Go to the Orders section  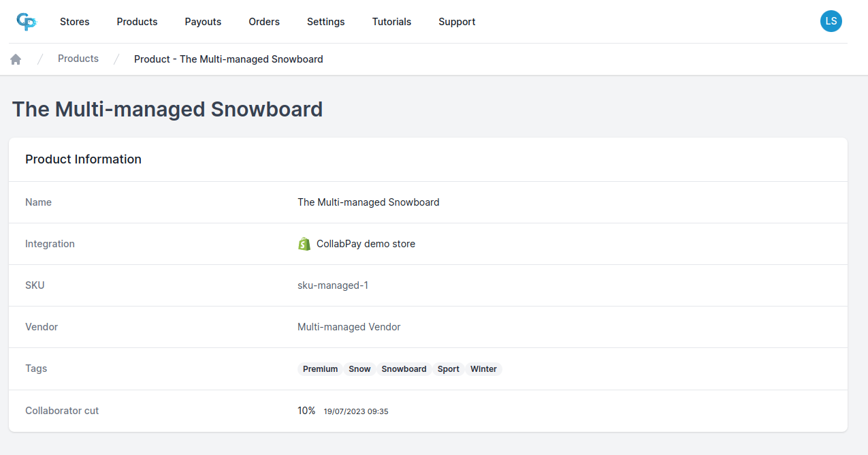[x=264, y=22]
